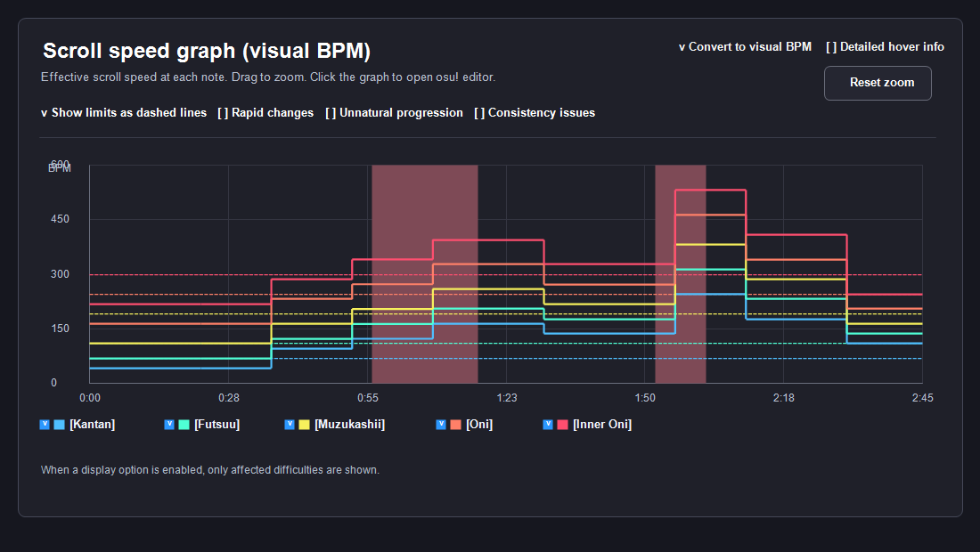Click the [Muzukashii] legend label
The width and height of the screenshot is (980, 552).
coord(350,425)
